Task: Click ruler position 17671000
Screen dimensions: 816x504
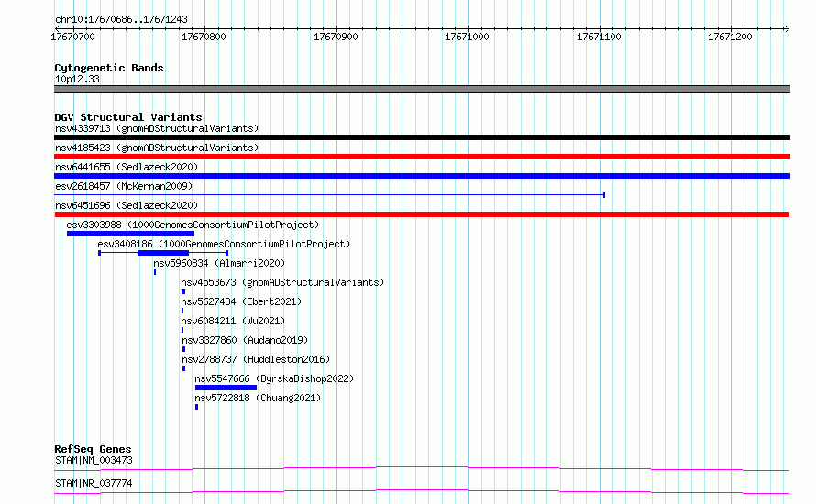Action: (x=467, y=37)
